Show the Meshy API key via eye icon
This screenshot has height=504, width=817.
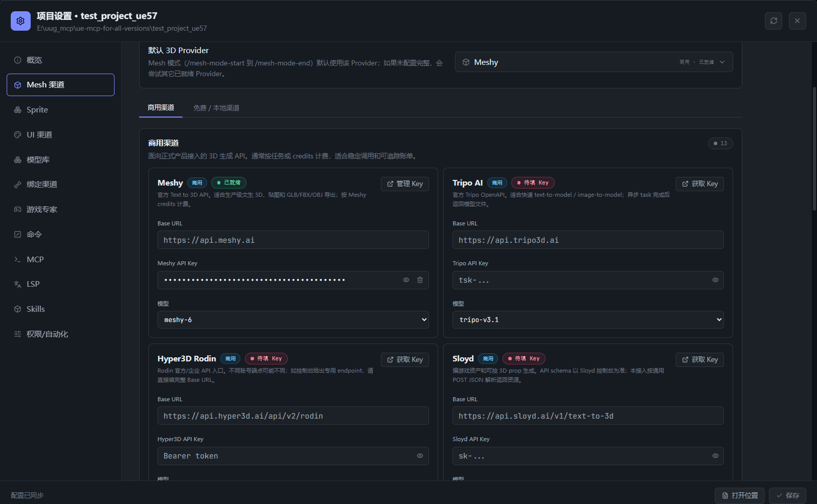point(406,280)
